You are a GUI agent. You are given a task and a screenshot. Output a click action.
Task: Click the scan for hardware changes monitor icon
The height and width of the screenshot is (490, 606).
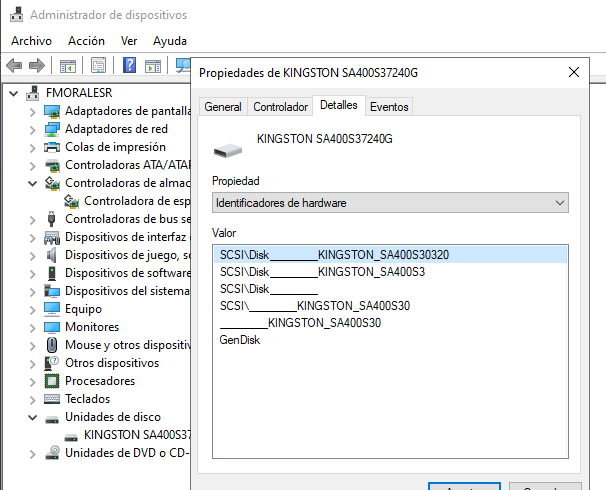(183, 65)
